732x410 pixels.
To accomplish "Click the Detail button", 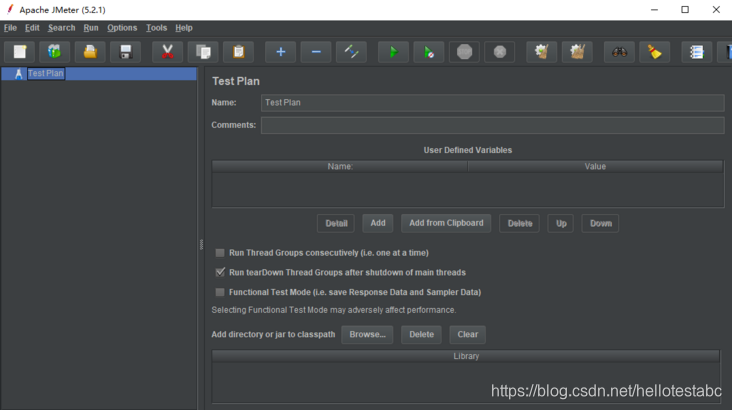I will coord(336,223).
